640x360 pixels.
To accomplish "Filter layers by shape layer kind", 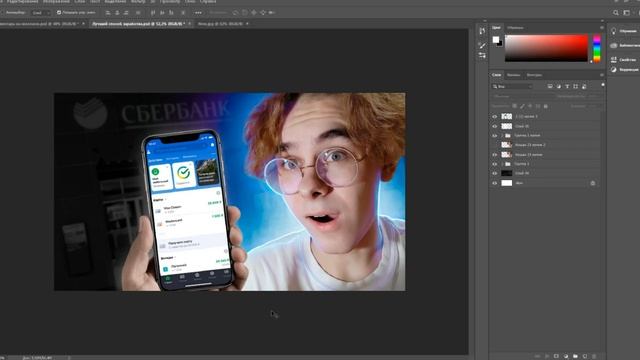I will (x=576, y=87).
